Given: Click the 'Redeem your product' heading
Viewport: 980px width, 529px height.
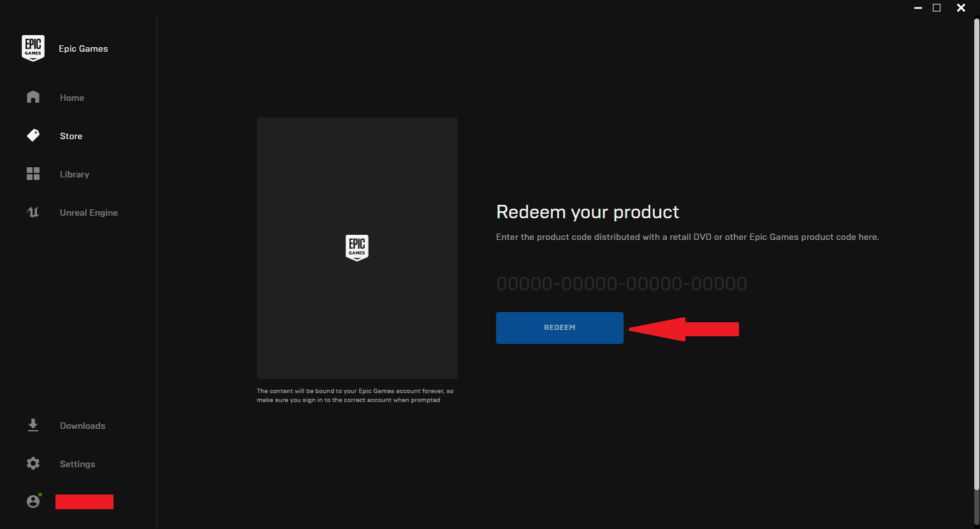Looking at the screenshot, I should pyautogui.click(x=588, y=212).
